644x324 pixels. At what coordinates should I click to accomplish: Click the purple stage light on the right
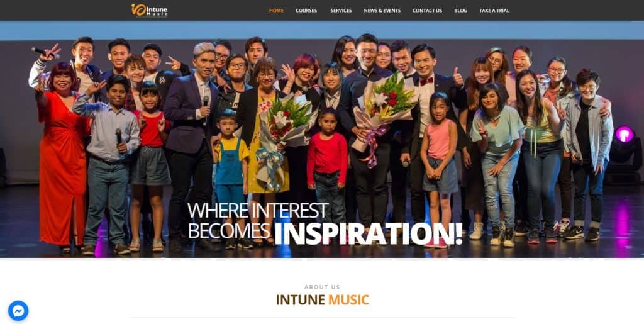[624, 134]
